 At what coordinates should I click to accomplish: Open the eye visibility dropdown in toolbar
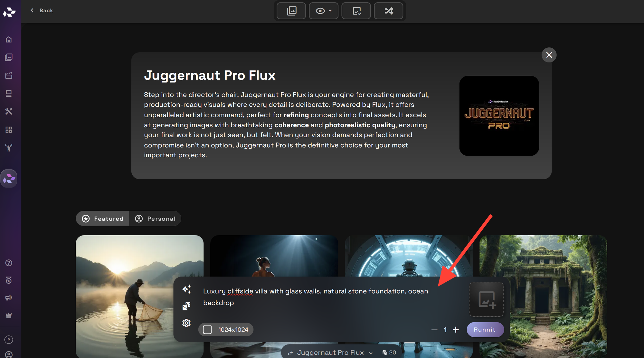click(x=324, y=11)
